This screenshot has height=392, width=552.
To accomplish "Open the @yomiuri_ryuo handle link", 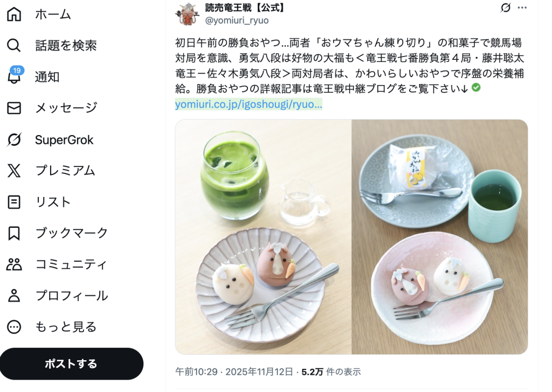I will point(237,20).
